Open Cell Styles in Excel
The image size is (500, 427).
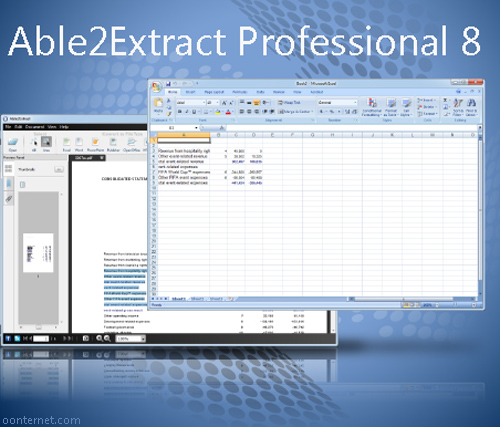[406, 107]
